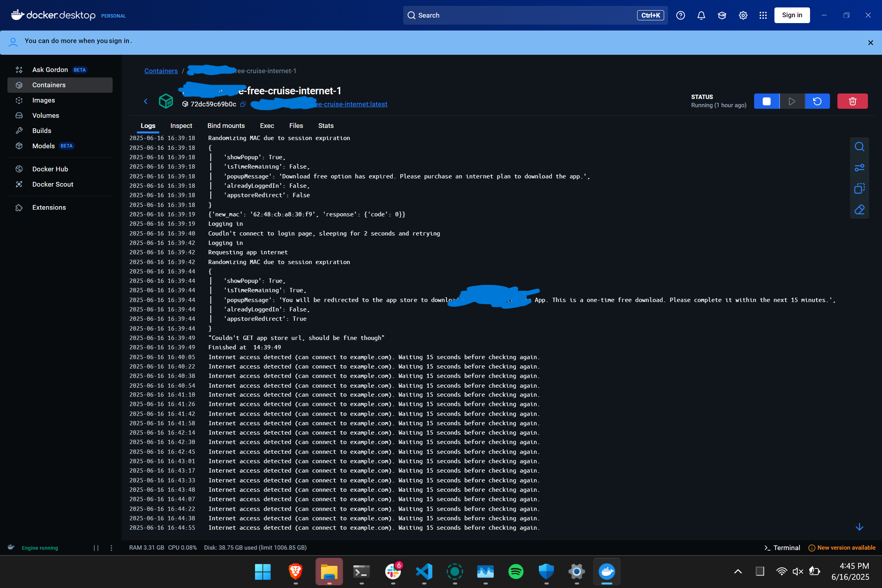
Task: Click the RAM 3.31 GB status text
Action: (x=147, y=548)
